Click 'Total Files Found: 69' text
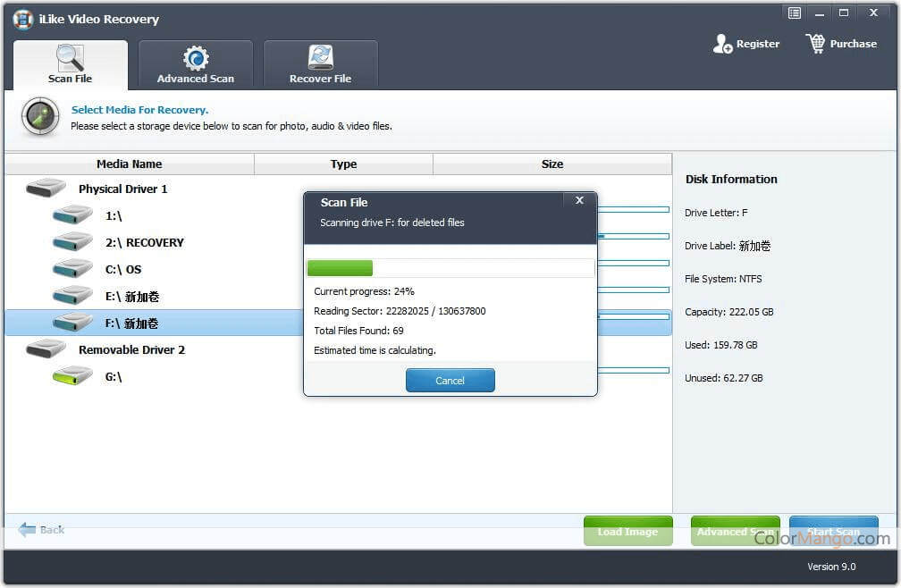Screen dimensions: 901x588 [358, 330]
